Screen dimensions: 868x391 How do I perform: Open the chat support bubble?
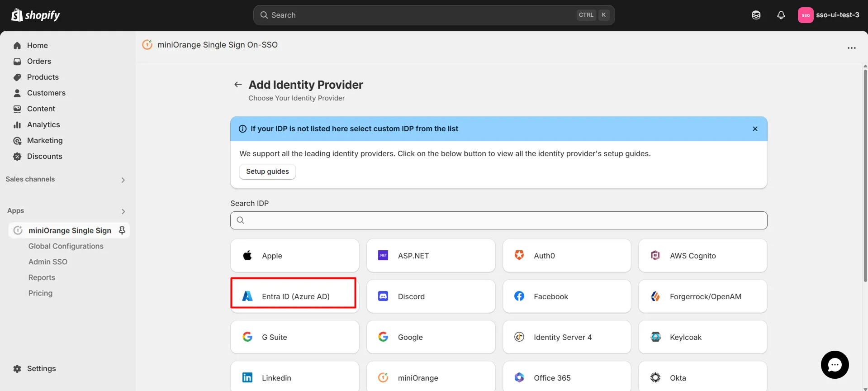point(835,365)
